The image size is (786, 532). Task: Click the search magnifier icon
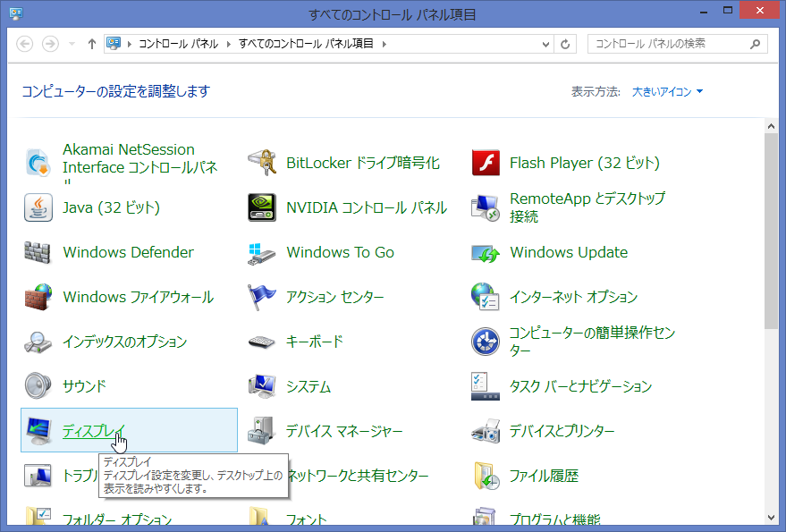click(755, 44)
